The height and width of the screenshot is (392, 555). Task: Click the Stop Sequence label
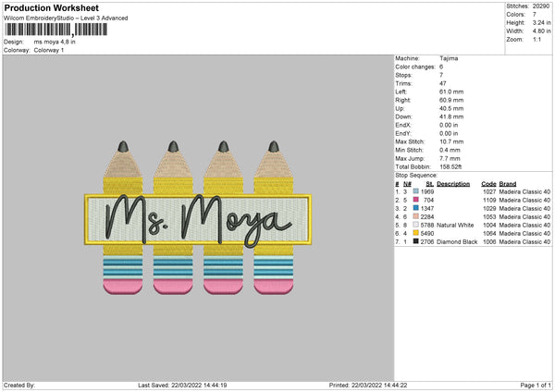click(416, 176)
